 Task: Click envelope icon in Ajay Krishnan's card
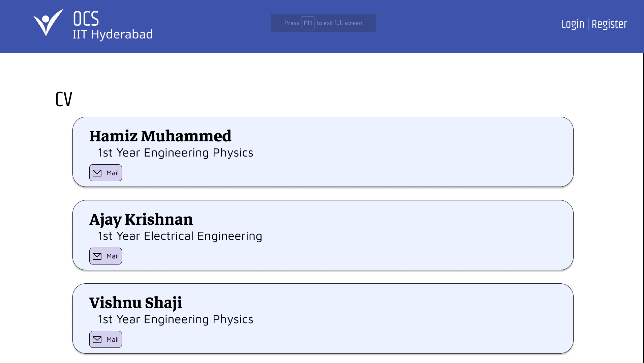97,256
